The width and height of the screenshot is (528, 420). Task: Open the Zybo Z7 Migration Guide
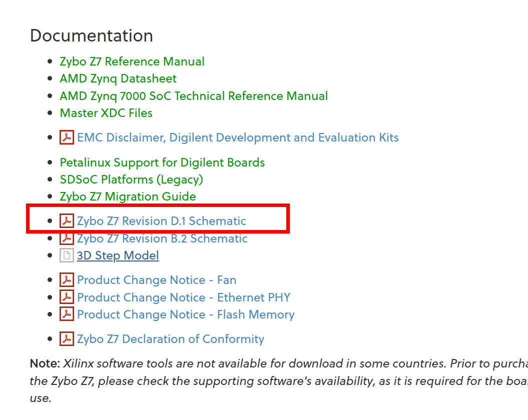point(128,196)
